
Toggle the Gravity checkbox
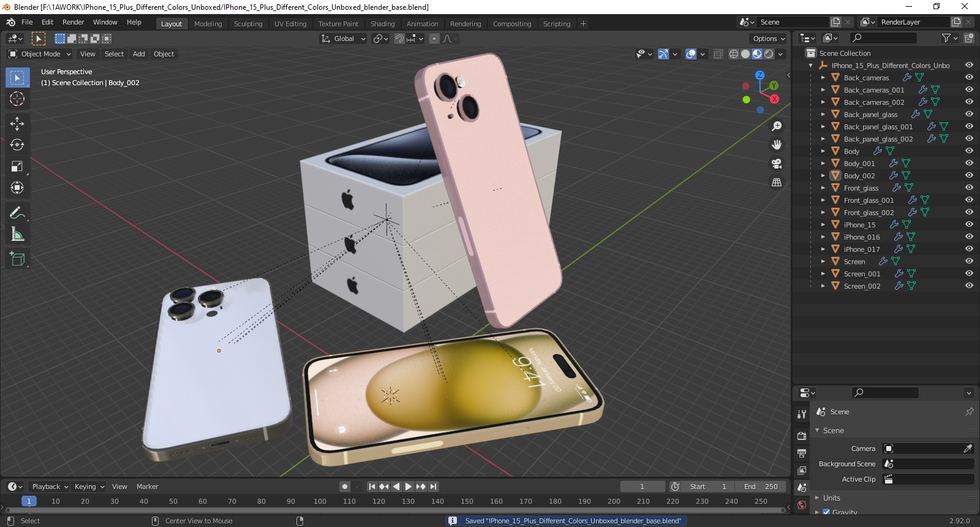pos(826,511)
